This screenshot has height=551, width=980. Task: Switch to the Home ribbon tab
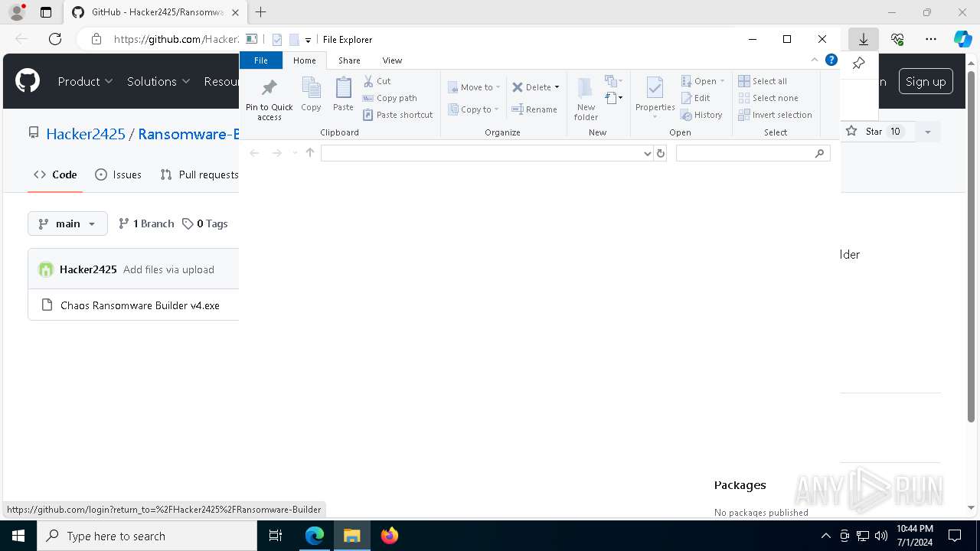click(304, 60)
